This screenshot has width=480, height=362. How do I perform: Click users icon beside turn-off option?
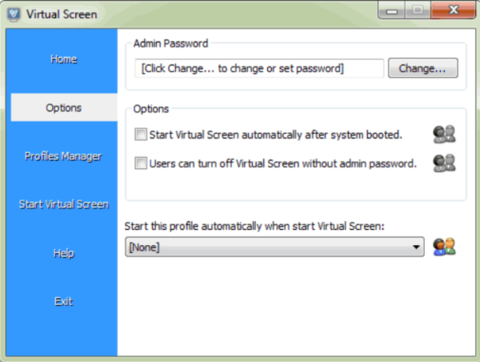444,163
